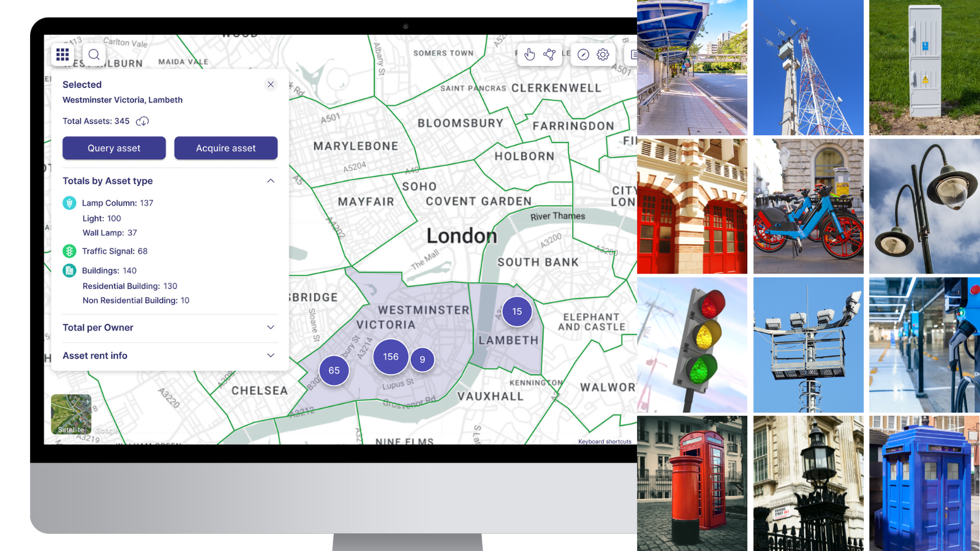Click the Traffic Signal asset type icon

69,250
